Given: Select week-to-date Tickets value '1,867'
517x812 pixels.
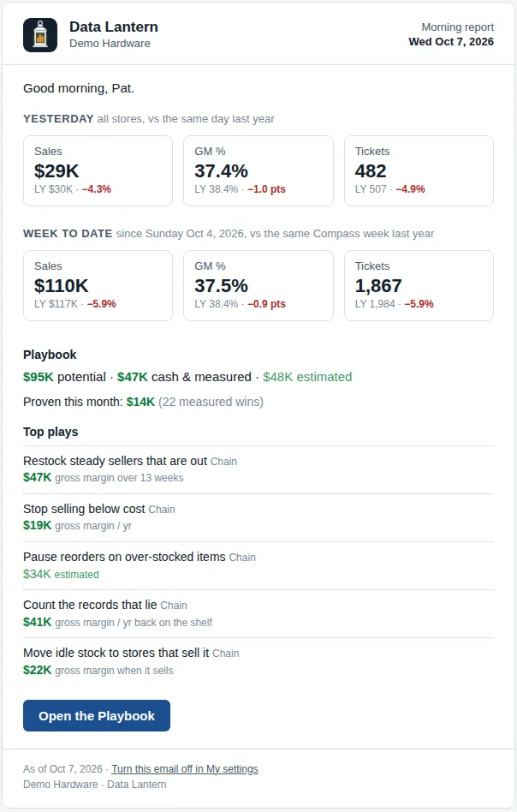Looking at the screenshot, I should pos(378,286).
